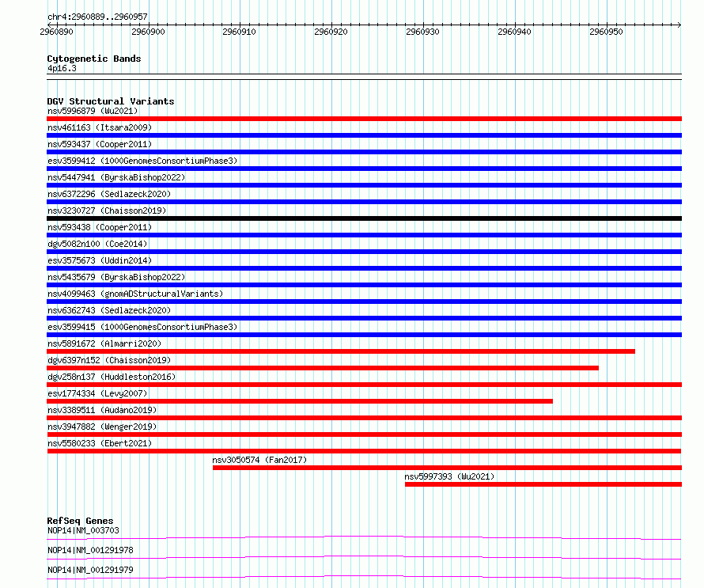
Task: Click the Cytogenetic Bands track heading
Action: coord(94,59)
